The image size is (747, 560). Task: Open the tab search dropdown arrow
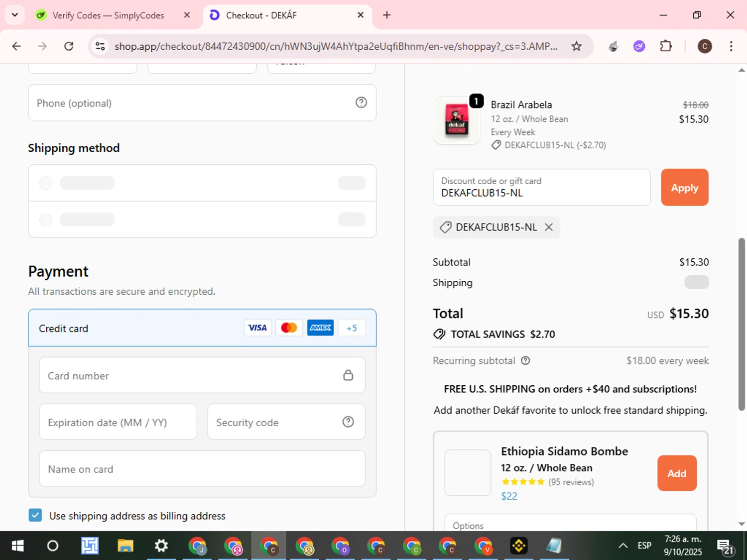[x=14, y=15]
